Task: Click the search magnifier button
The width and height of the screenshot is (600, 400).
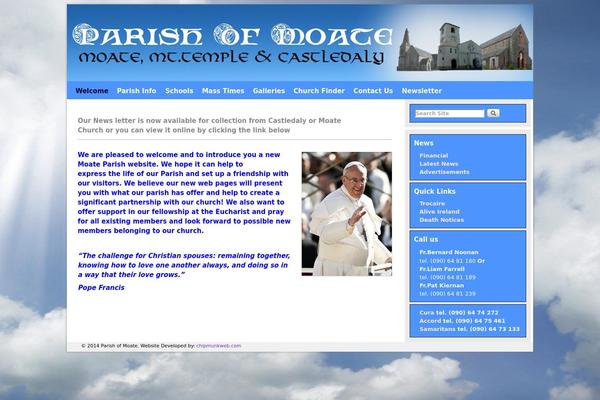Action: 493,113
